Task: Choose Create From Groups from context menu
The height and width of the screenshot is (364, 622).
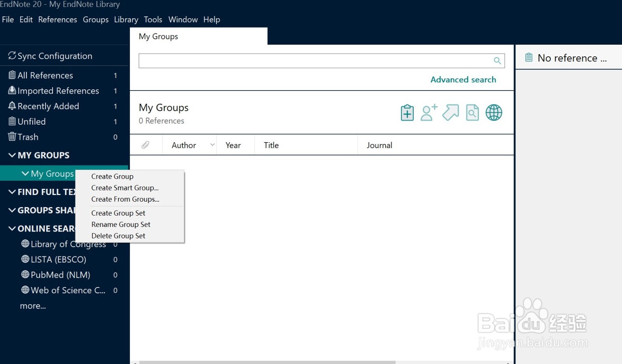Action: [129, 199]
